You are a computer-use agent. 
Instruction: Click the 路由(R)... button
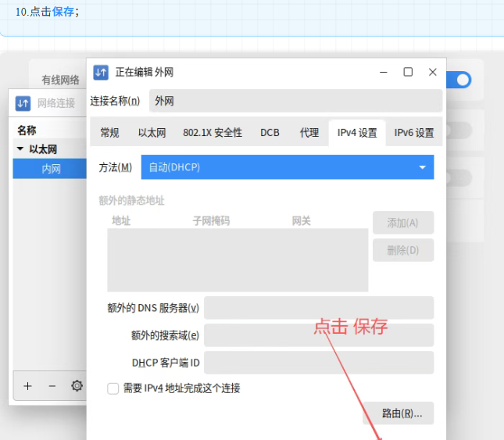click(398, 413)
